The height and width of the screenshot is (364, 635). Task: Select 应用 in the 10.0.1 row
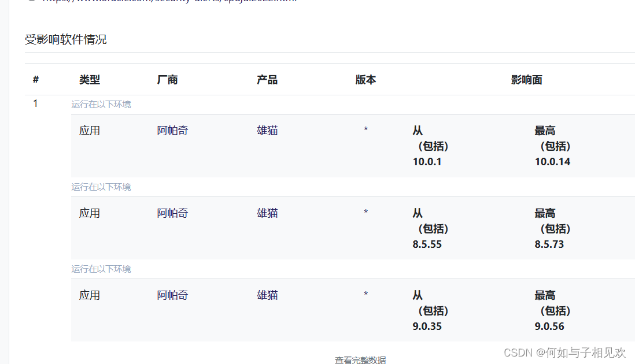pos(90,131)
